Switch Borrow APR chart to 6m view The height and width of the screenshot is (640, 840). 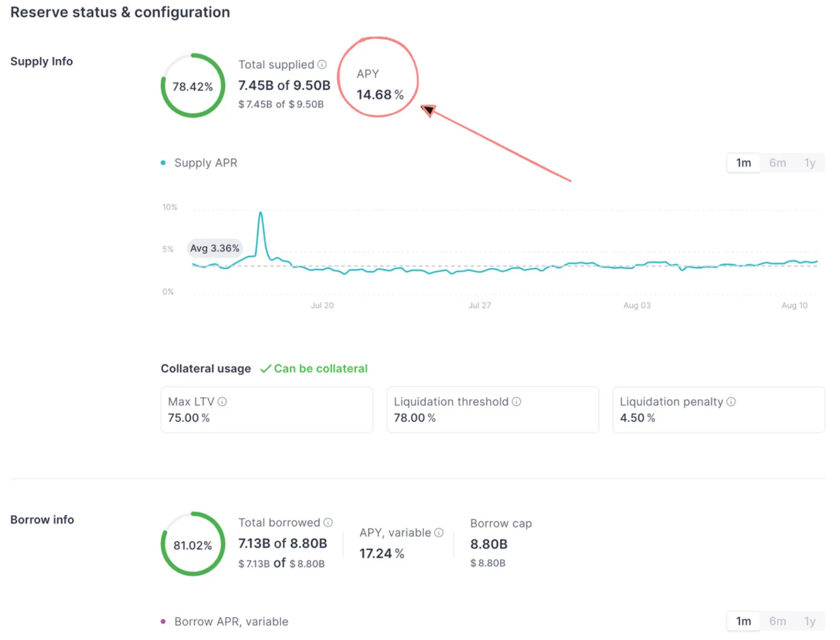(x=777, y=621)
